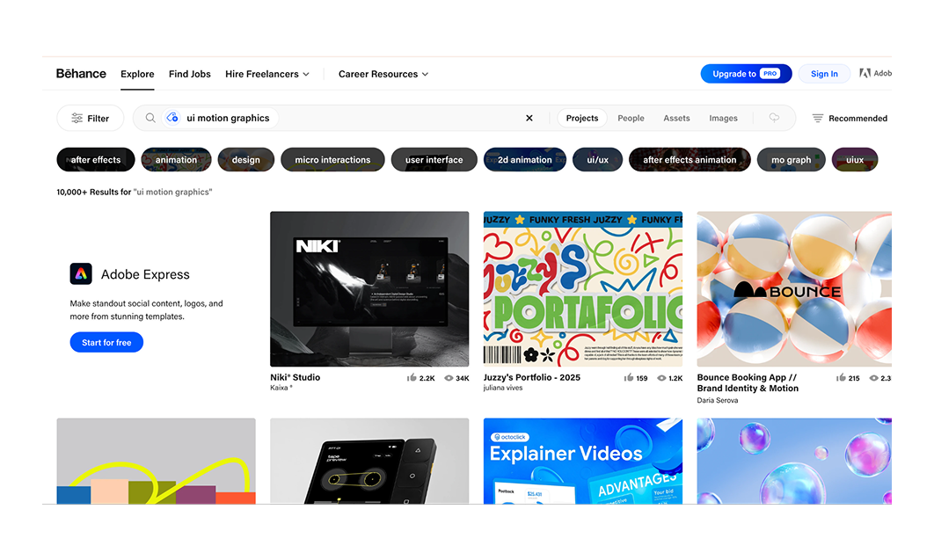The image size is (934, 560).
Task: Expand Hire Freelancers dropdown
Action: pyautogui.click(x=266, y=74)
